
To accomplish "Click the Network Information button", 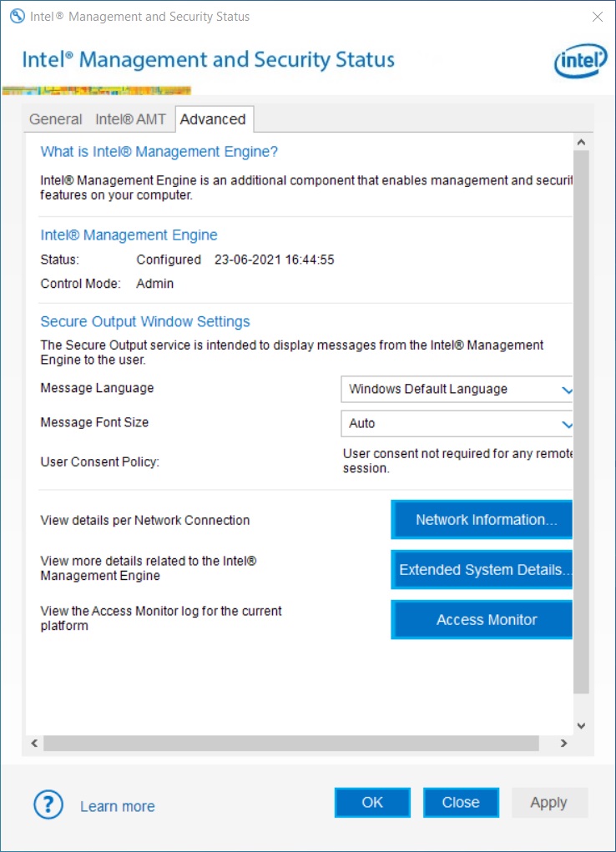I will 482,519.
